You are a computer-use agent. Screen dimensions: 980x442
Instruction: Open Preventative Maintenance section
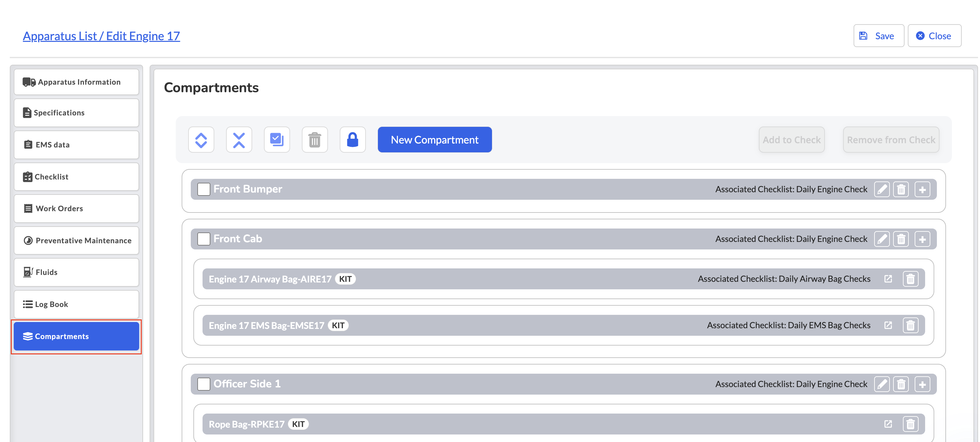[76, 240]
